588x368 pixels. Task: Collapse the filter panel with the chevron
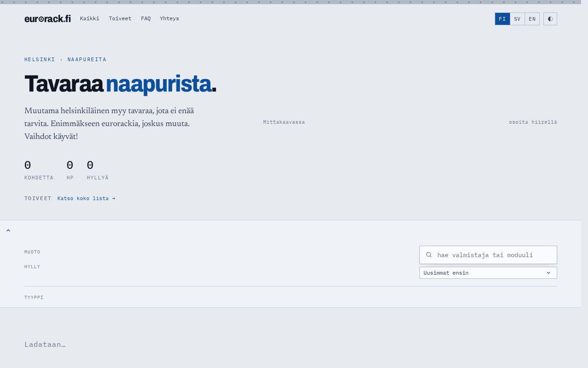click(8, 230)
